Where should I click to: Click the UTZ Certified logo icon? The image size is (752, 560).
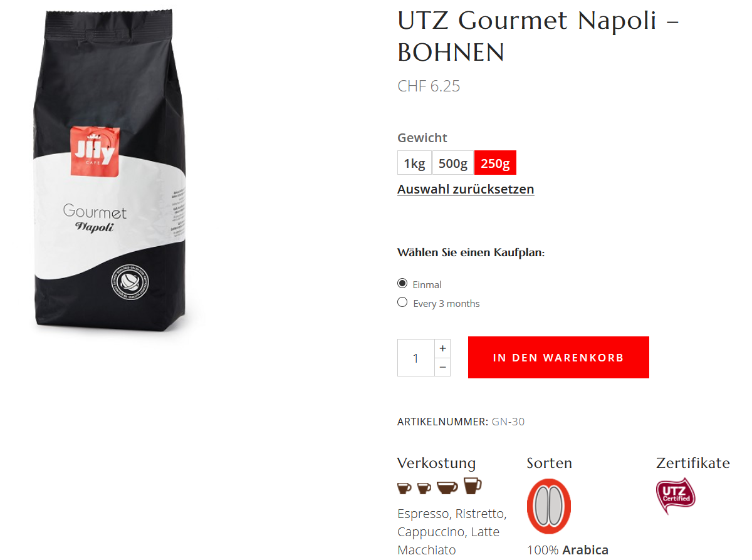pos(676,495)
